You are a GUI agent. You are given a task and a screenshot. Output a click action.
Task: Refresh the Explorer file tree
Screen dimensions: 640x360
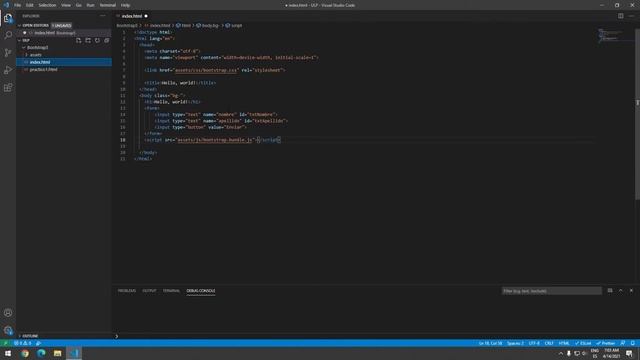pos(97,40)
